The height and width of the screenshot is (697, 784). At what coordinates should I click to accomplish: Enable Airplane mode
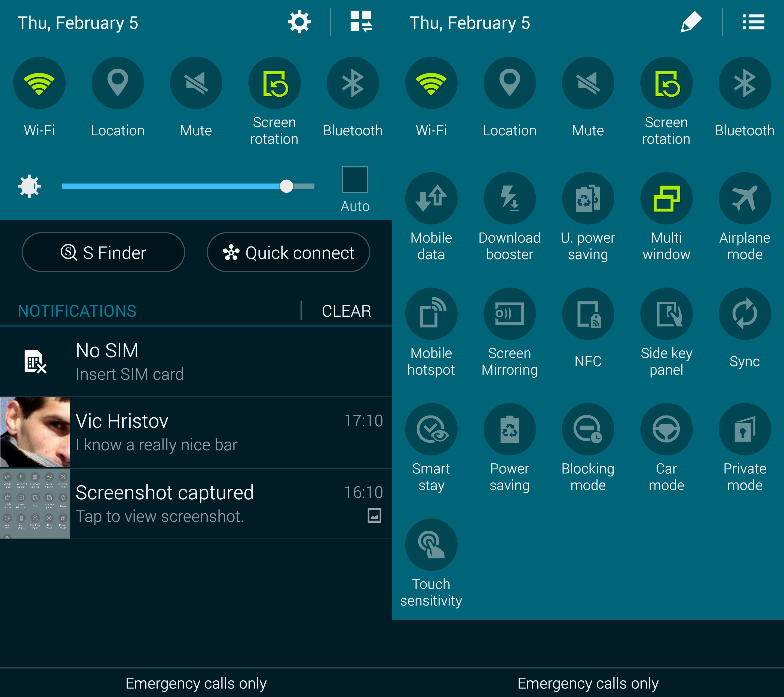(x=744, y=198)
